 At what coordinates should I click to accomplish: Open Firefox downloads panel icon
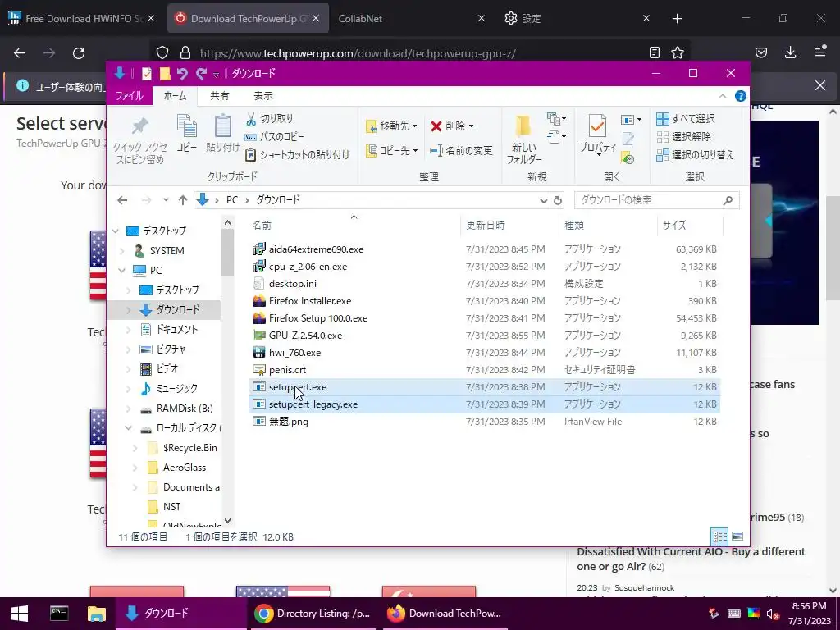click(x=790, y=52)
